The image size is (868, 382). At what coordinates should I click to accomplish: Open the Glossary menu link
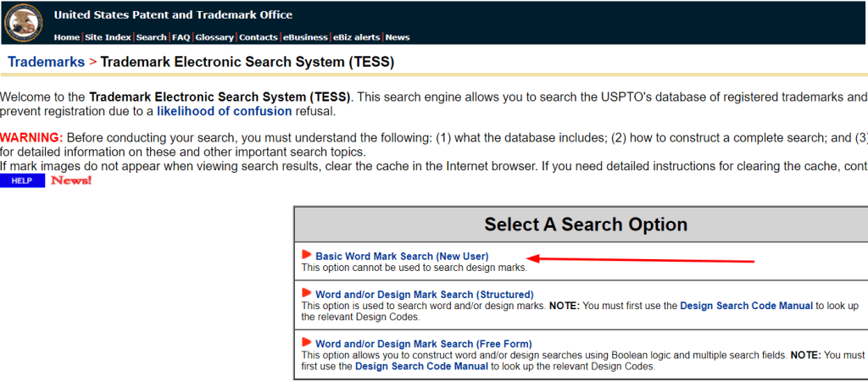coord(214,37)
